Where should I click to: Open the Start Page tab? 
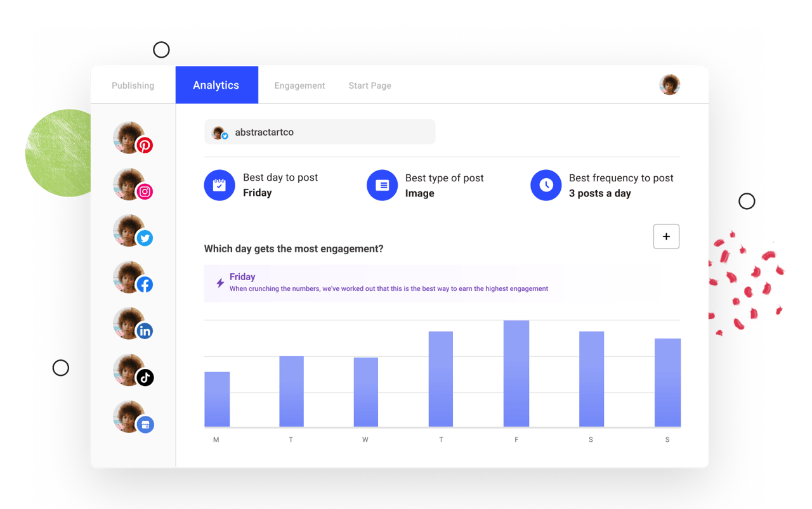pyautogui.click(x=370, y=85)
